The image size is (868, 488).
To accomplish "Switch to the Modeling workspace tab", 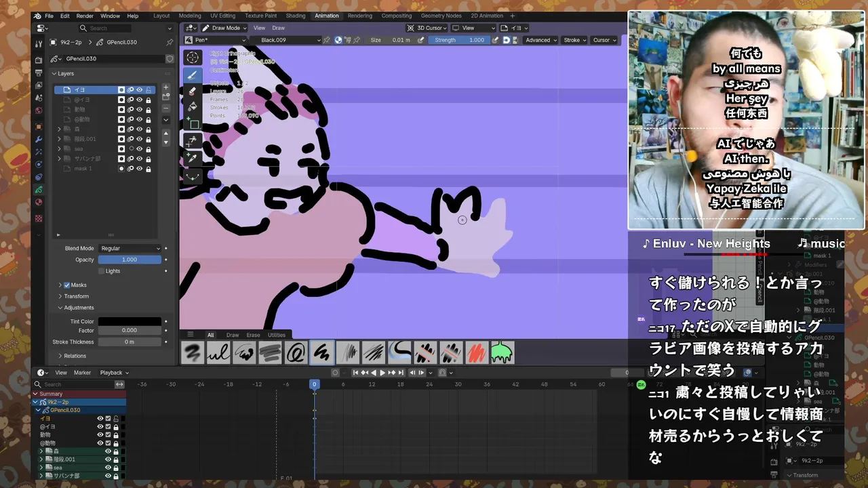I will pyautogui.click(x=190, y=16).
